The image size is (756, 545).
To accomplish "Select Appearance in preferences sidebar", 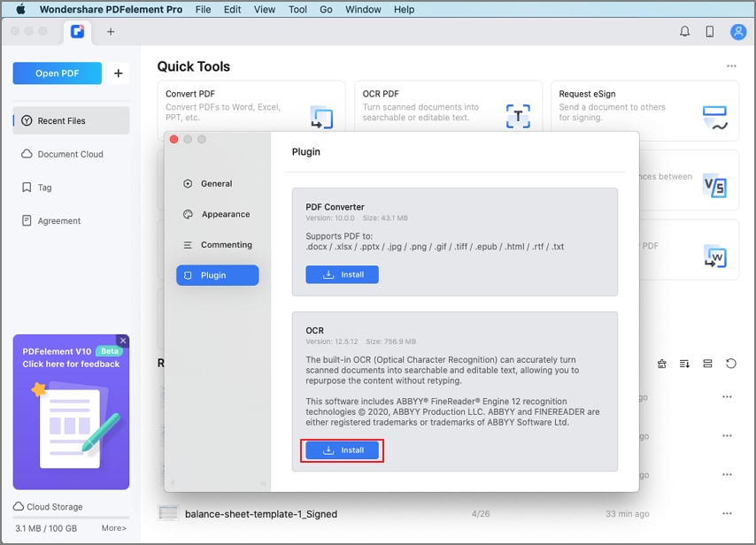I will click(218, 214).
